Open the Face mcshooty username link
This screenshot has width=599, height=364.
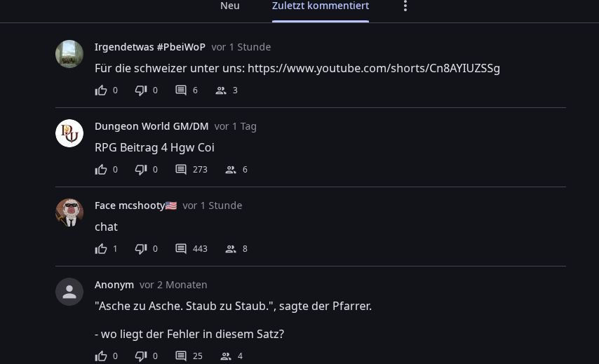pos(135,205)
